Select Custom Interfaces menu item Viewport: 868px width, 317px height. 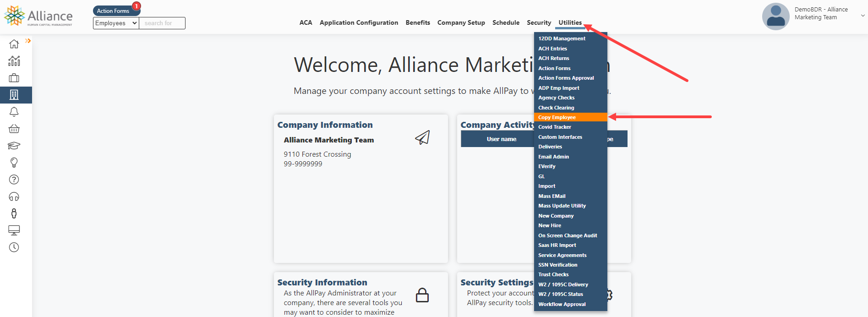tap(571, 137)
